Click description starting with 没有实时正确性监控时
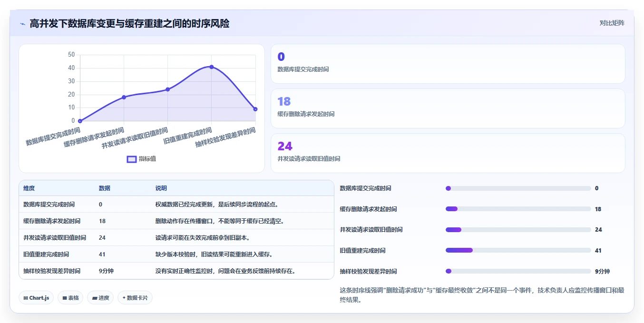This screenshot has width=644, height=323. point(225,271)
